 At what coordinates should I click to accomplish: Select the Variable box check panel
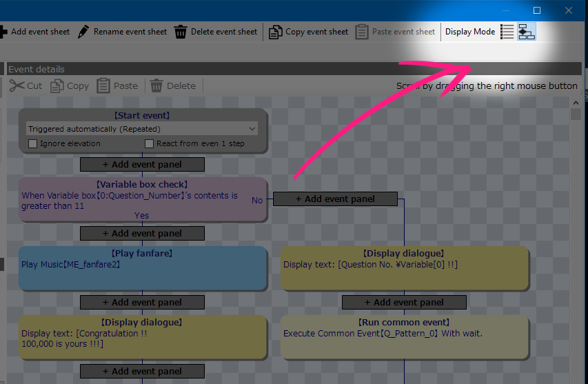coord(143,199)
